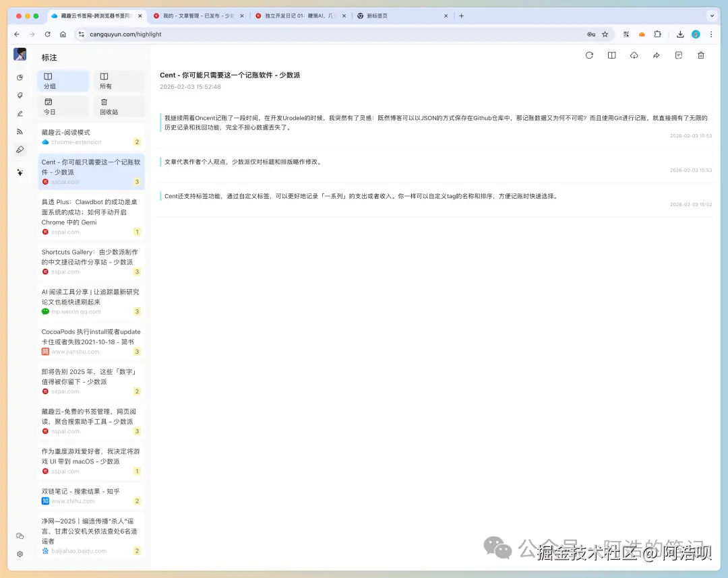Screen dimensions: 728x578
Task: Open reading mode with the book icon
Action: point(612,55)
